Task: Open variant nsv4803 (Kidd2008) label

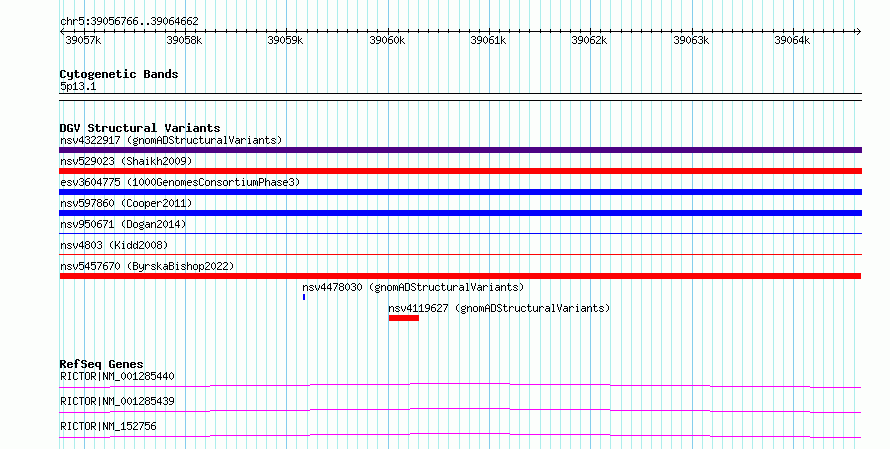Action: pyautogui.click(x=114, y=245)
